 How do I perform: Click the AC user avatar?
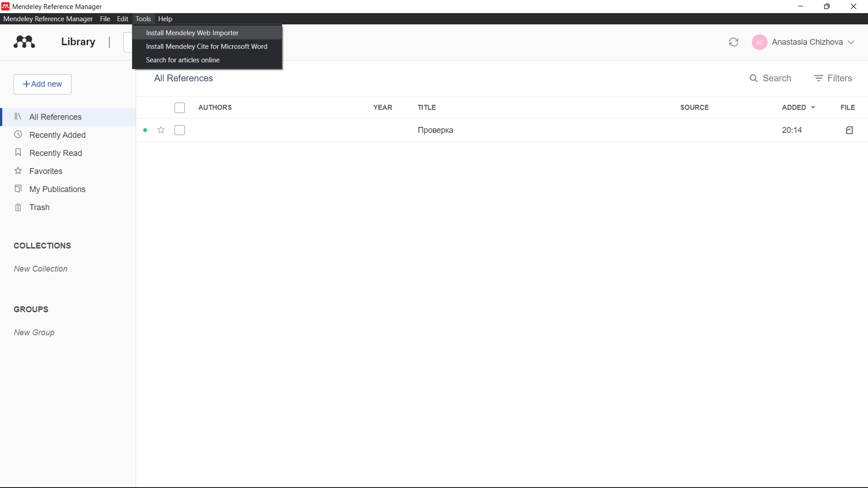tap(759, 42)
